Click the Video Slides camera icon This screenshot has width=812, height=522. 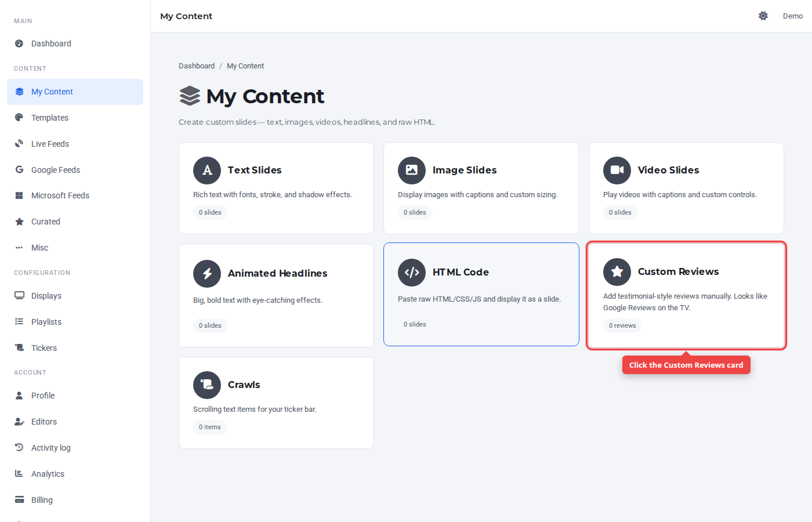[x=617, y=171]
